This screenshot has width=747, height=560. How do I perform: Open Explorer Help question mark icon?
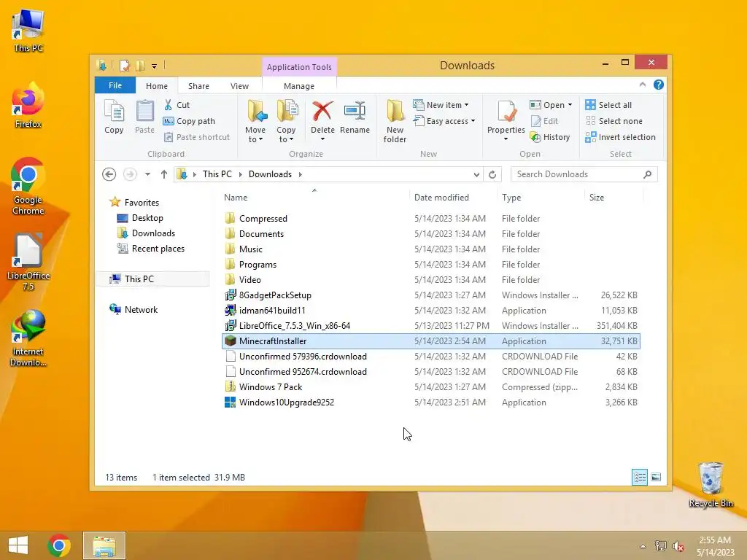(x=659, y=85)
